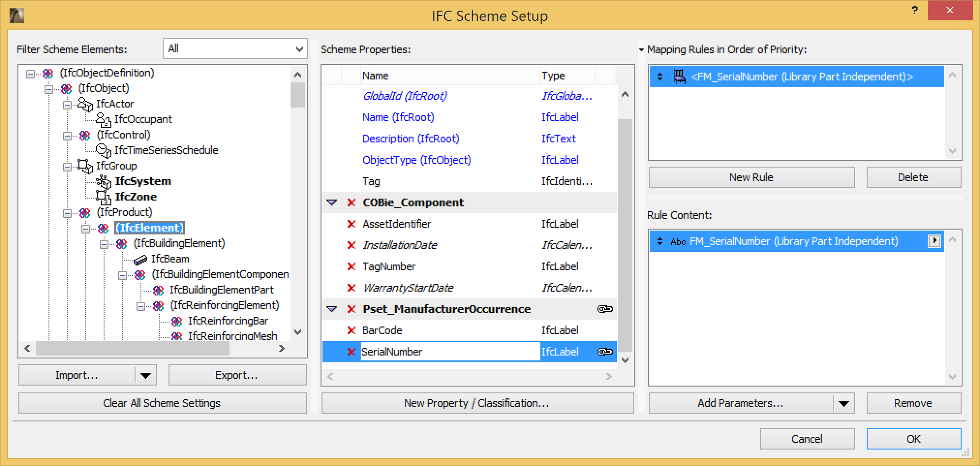This screenshot has width=980, height=466.
Task: Click Clear All Scheme Settings
Action: tap(162, 403)
